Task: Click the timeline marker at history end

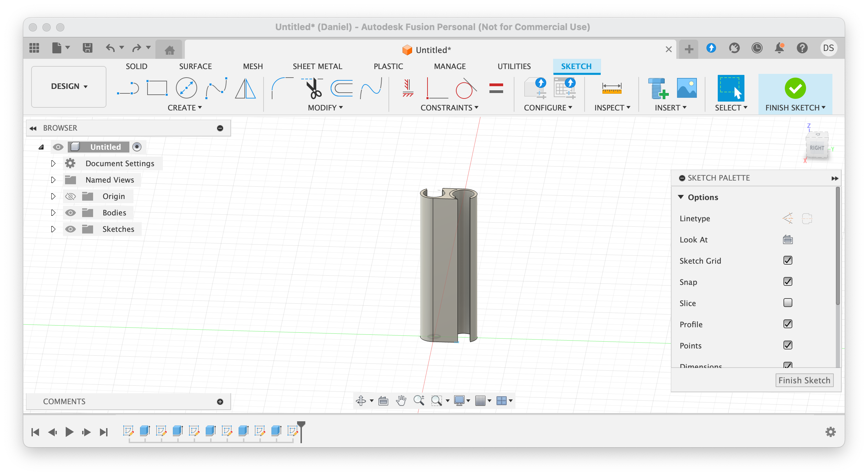Action: pos(301,432)
